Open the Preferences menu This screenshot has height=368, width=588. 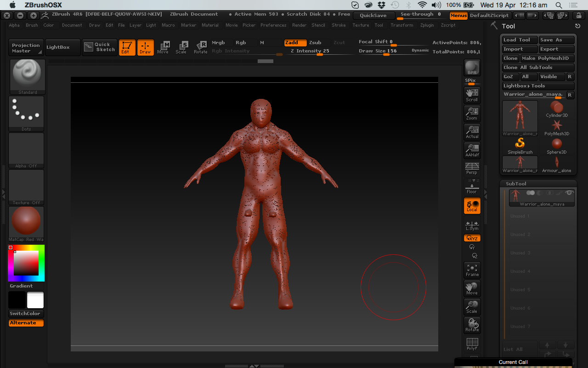(x=273, y=25)
